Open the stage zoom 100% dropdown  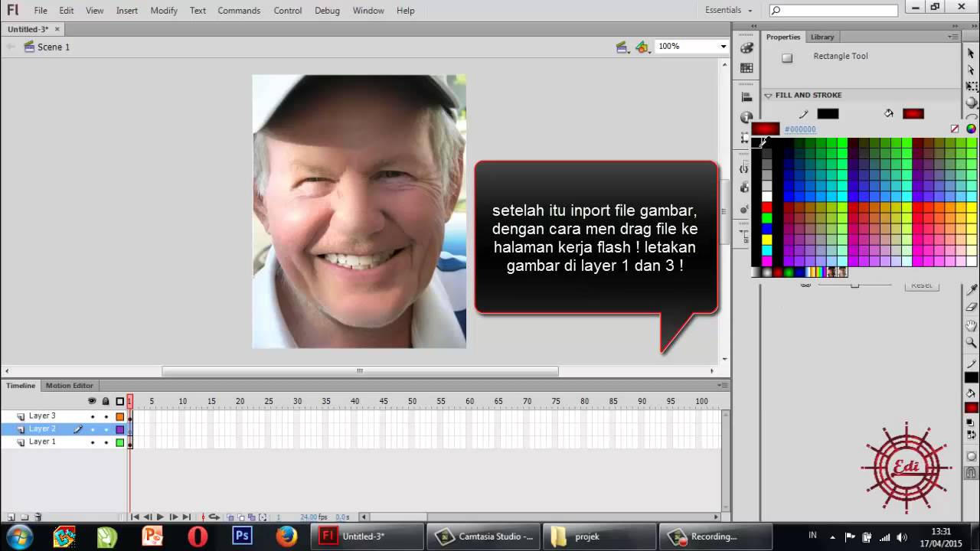tap(723, 47)
